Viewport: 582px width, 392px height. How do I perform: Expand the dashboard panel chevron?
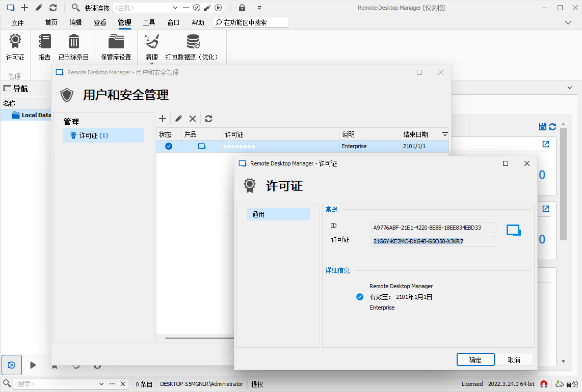click(x=570, y=88)
